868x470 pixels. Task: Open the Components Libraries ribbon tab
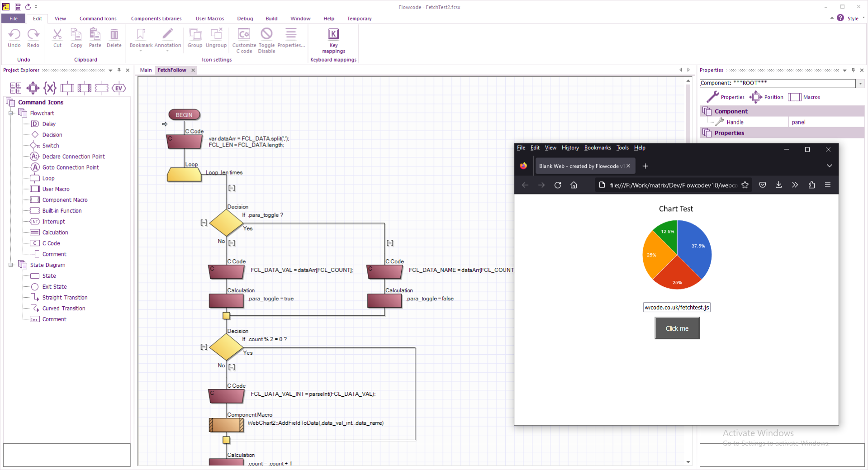[156, 19]
